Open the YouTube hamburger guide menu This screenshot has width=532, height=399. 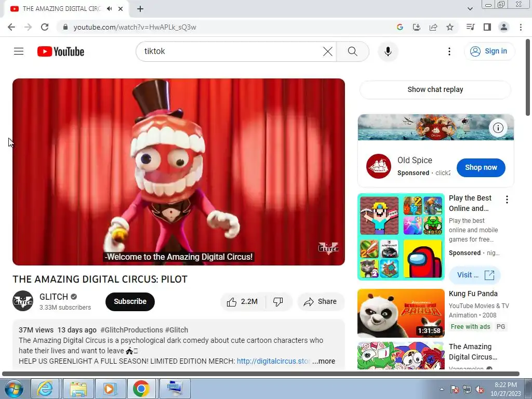tap(19, 51)
